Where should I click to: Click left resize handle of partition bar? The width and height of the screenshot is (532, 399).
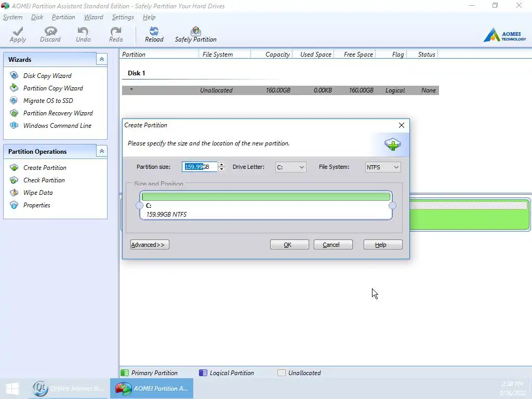pos(139,206)
